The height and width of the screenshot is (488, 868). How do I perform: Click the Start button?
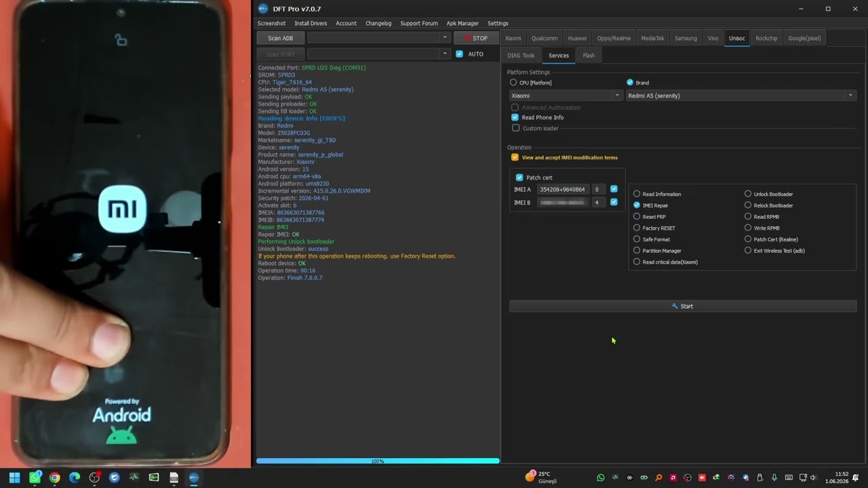[x=682, y=306]
